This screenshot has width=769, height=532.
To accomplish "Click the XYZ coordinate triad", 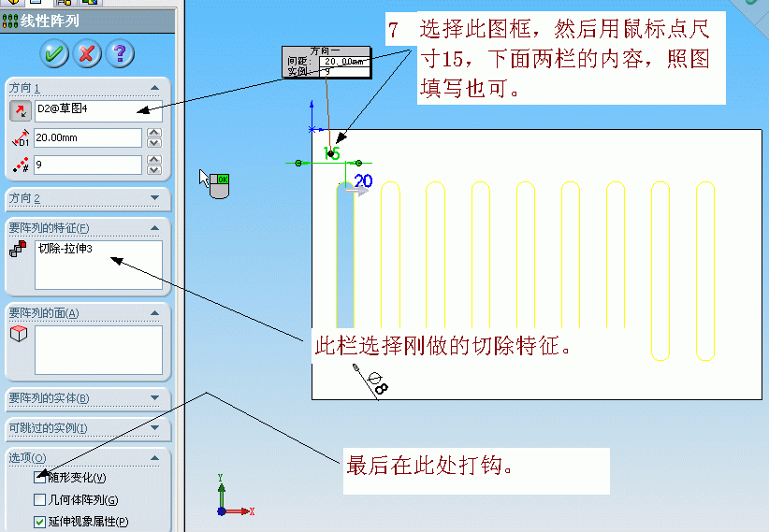I will [x=235, y=496].
